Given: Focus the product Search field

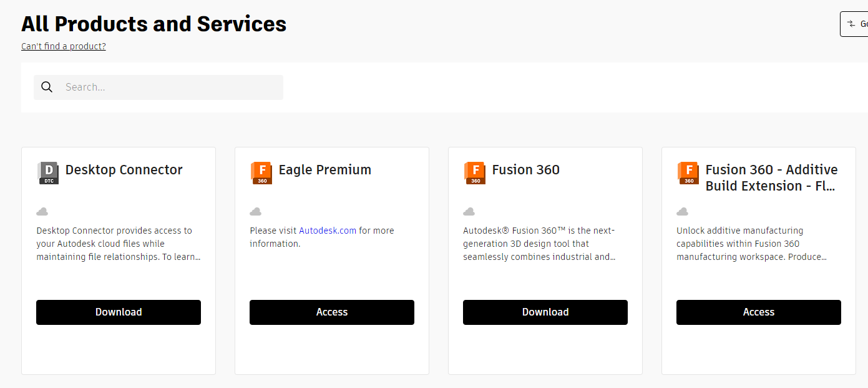Looking at the screenshot, I should pyautogui.click(x=158, y=87).
